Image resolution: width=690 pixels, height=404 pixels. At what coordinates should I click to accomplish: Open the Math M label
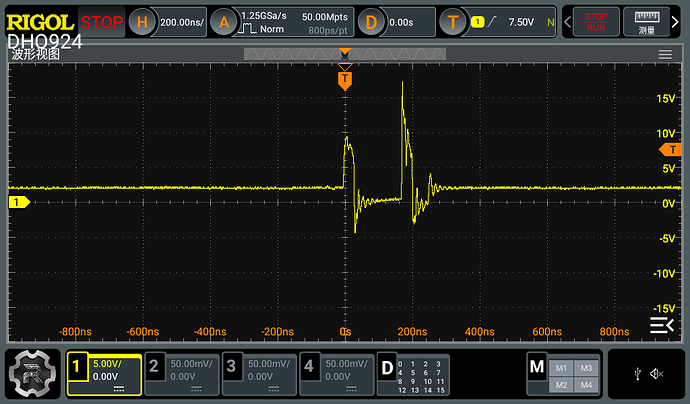[x=537, y=366]
